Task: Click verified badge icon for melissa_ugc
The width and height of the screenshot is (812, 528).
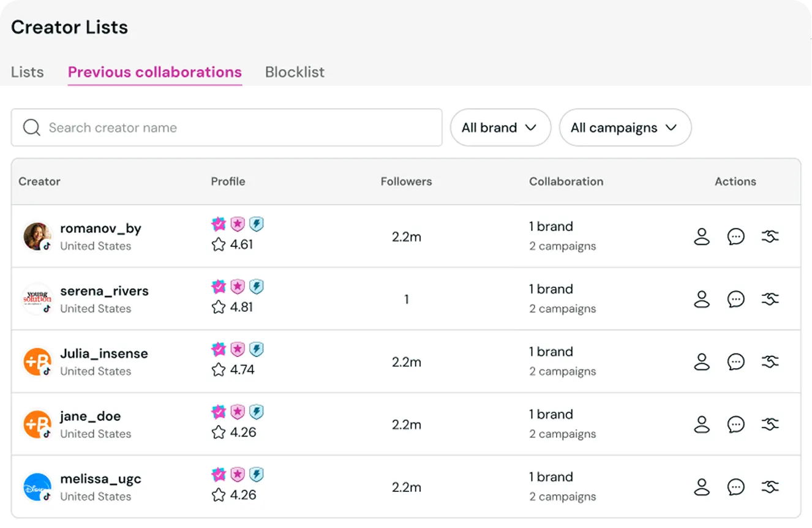Action: point(219,475)
